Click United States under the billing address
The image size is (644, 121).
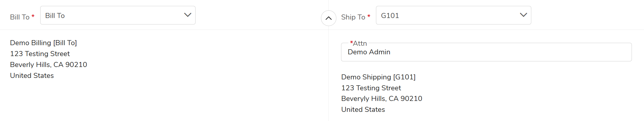click(32, 76)
